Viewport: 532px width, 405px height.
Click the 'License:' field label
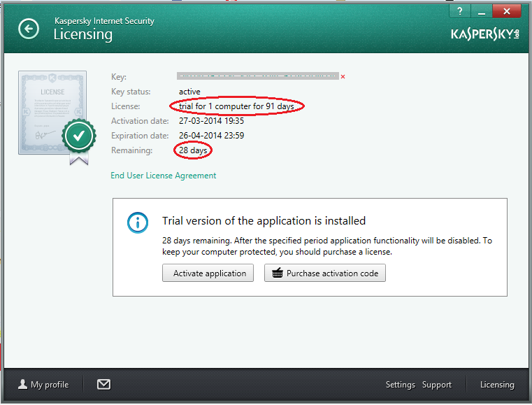[126, 106]
